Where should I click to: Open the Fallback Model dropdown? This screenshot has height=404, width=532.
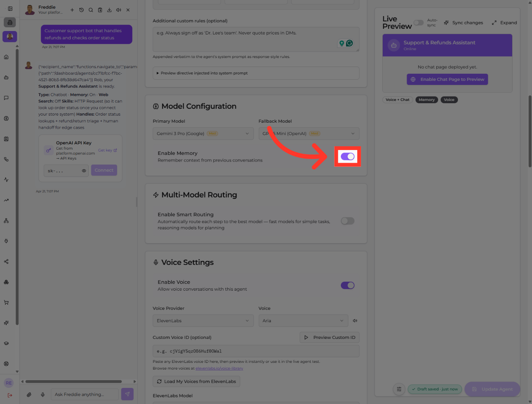[309, 134]
